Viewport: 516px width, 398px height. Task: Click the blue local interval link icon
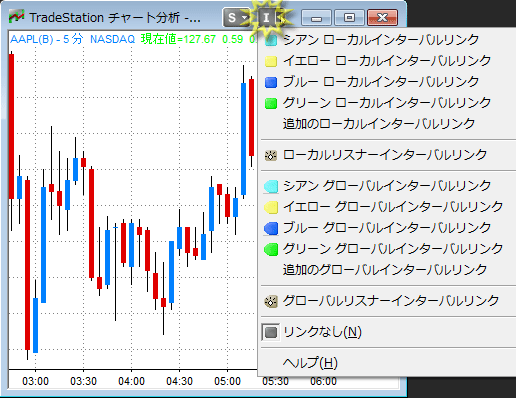pyautogui.click(x=271, y=82)
